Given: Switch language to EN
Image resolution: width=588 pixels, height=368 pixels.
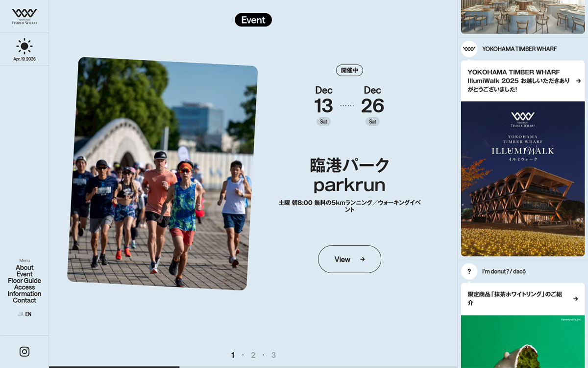Looking at the screenshot, I should (x=28, y=314).
